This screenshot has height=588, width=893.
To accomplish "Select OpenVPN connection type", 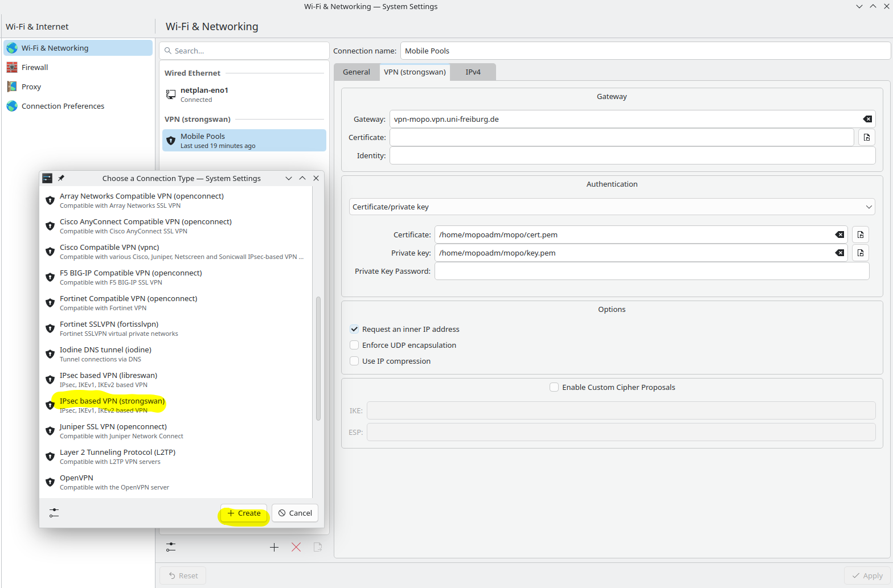I will click(x=177, y=482).
